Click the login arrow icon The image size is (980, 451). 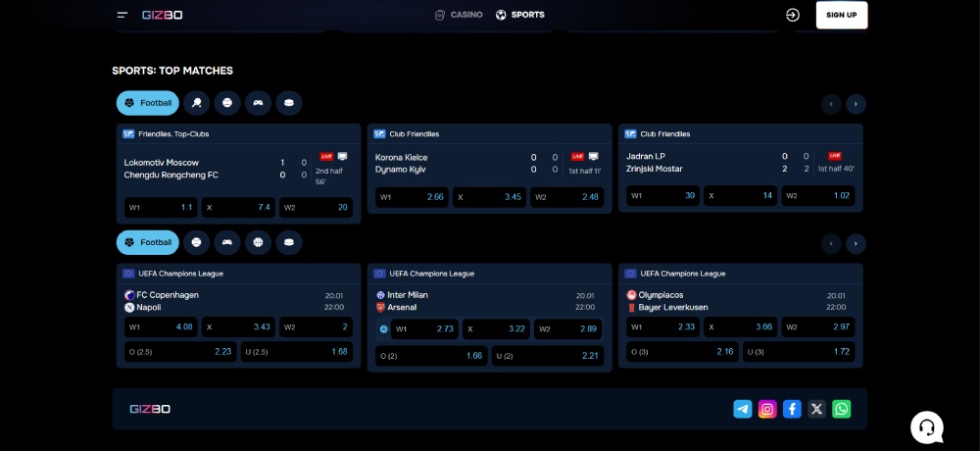793,15
